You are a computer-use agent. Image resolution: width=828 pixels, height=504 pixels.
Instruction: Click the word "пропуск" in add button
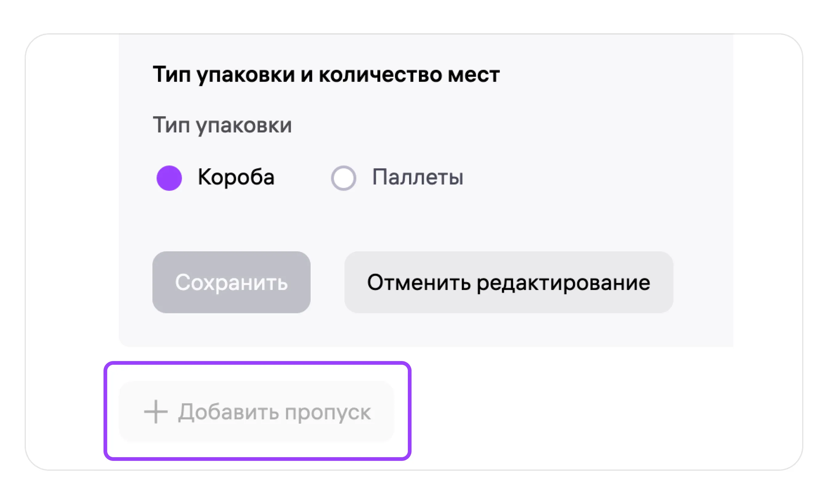(x=328, y=413)
